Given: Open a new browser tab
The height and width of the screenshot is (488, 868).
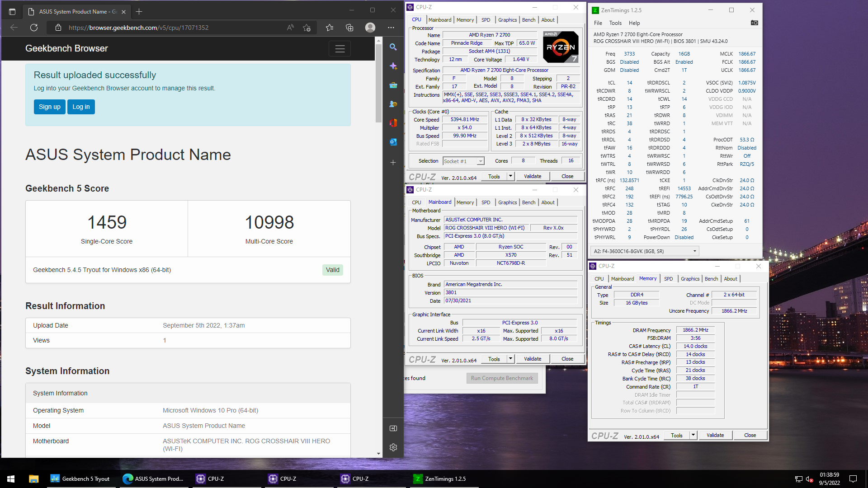Looking at the screenshot, I should (139, 11).
